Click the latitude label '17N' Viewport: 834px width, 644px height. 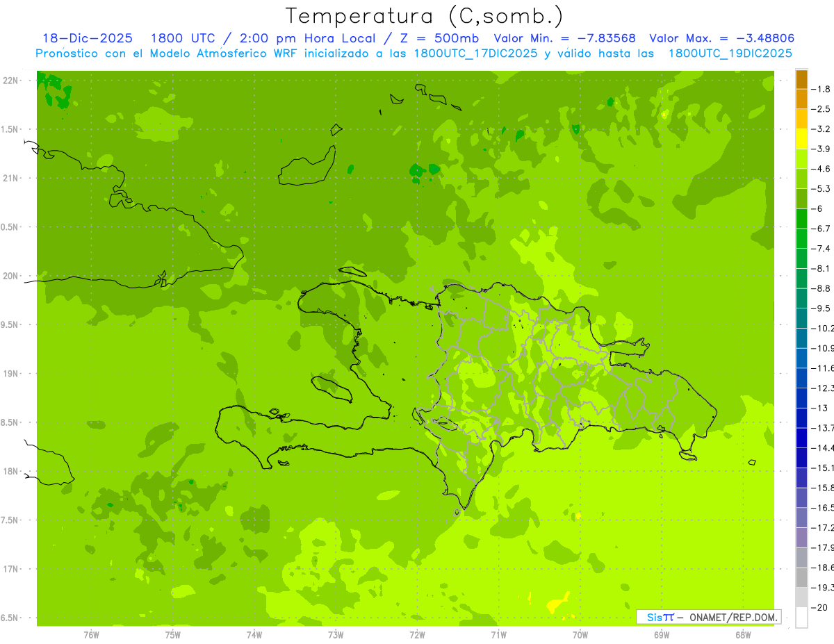coord(10,569)
